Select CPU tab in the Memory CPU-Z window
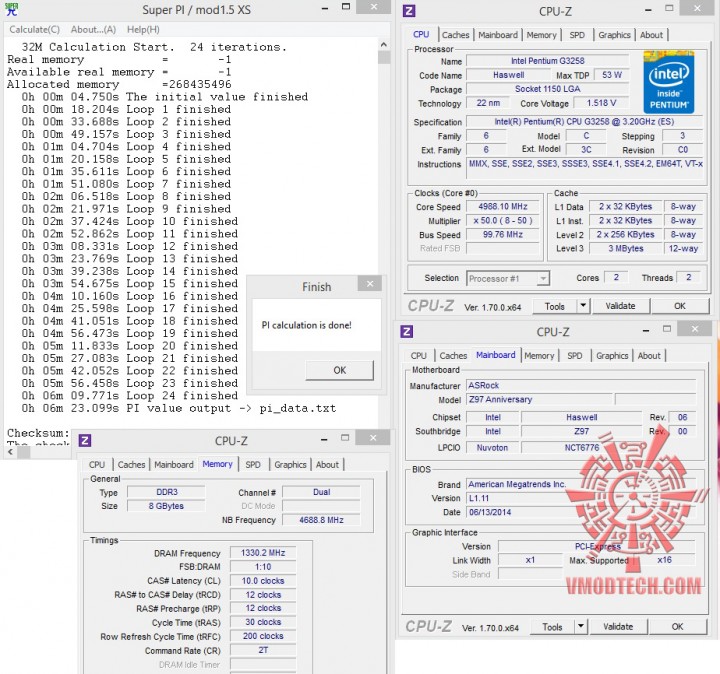This screenshot has width=720, height=674. pos(97,465)
